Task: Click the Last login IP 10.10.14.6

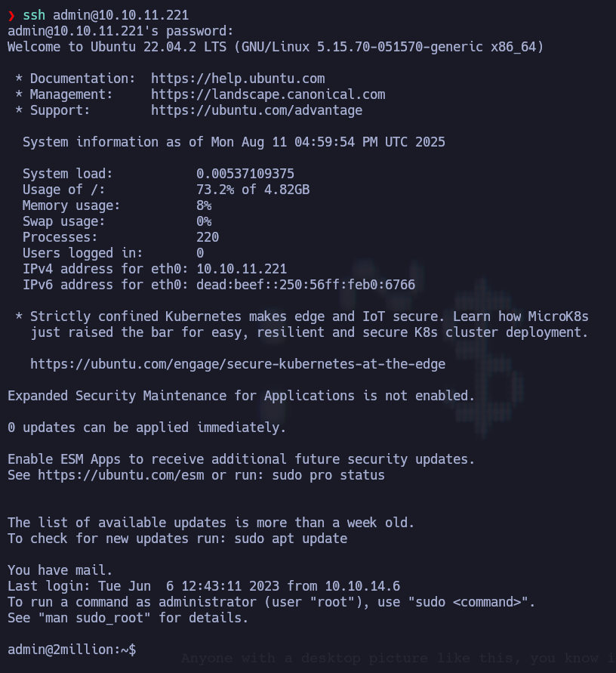Action: [364, 586]
